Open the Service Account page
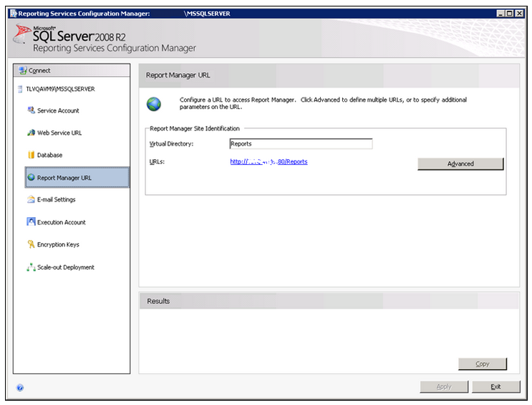 (58, 111)
